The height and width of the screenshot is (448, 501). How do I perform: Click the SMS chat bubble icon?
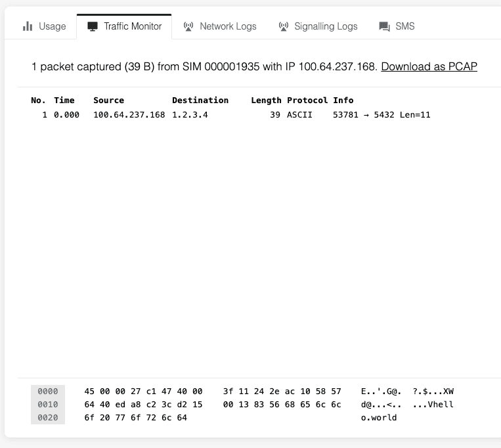tap(384, 26)
